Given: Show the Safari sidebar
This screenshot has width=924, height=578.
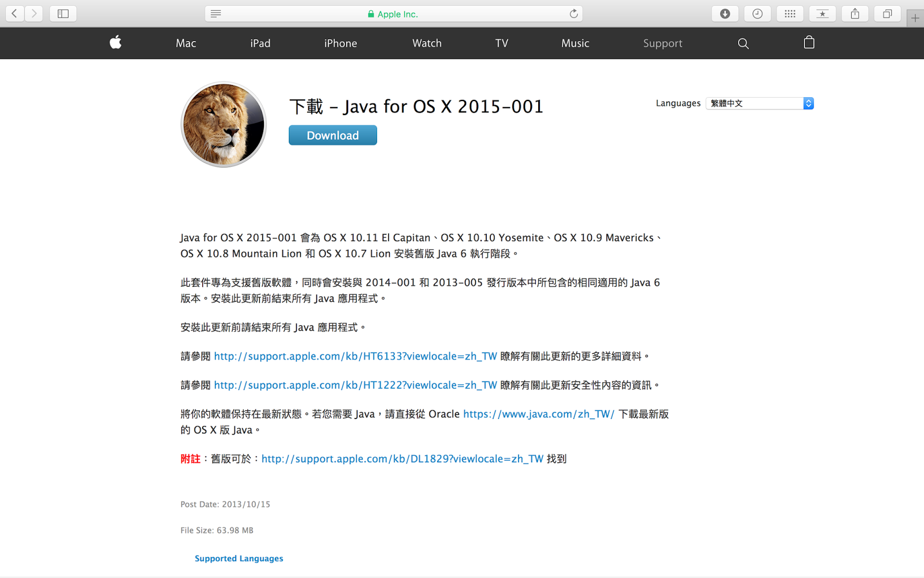Looking at the screenshot, I should click(63, 13).
